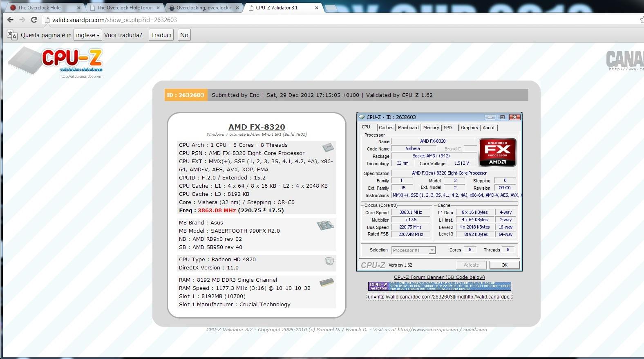Click the No button in translation bar
This screenshot has width=644, height=359.
pyautogui.click(x=184, y=35)
